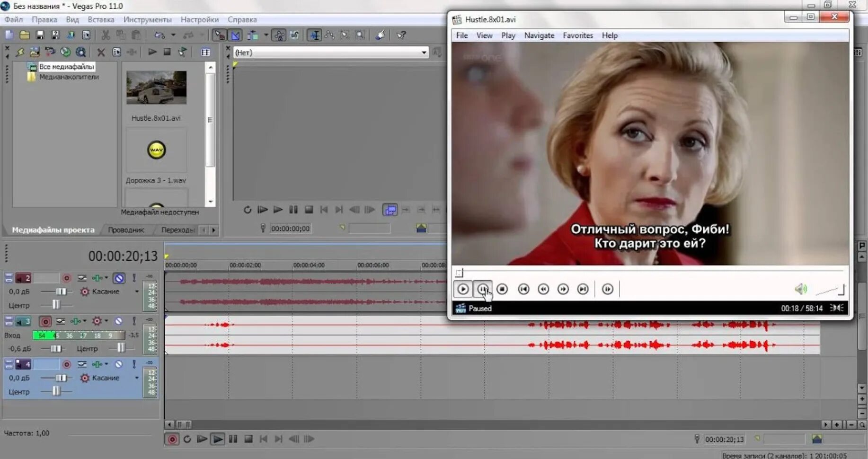Open Favorites menu in the media player
The height and width of the screenshot is (459, 868).
578,35
